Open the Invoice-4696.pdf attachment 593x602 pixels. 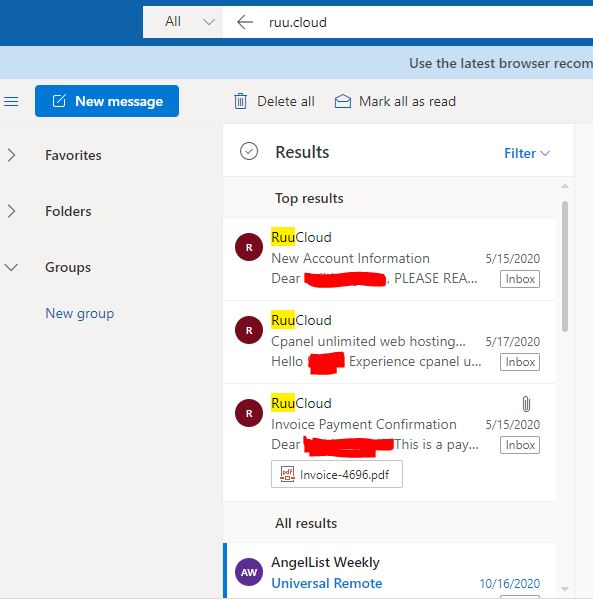pos(337,475)
